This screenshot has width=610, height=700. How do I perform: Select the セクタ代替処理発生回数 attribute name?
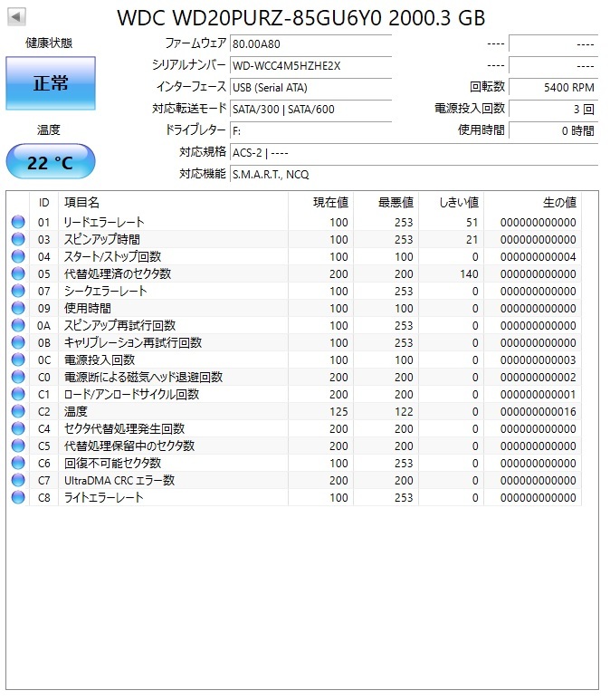coord(124,428)
